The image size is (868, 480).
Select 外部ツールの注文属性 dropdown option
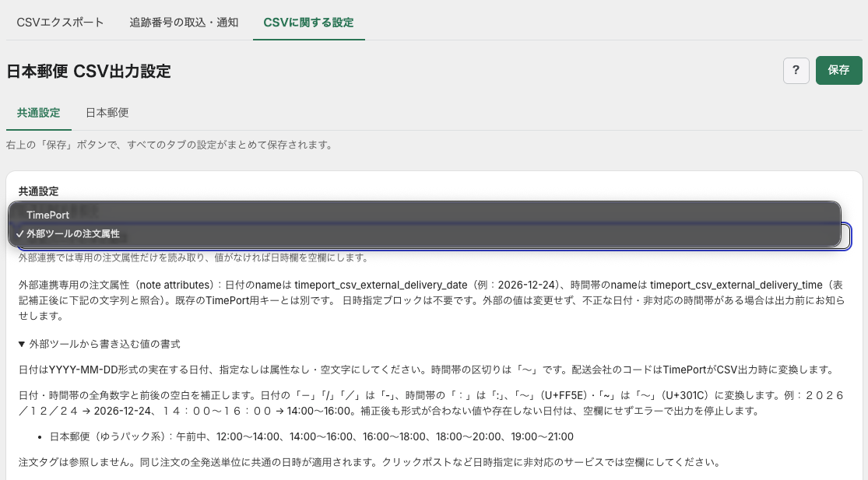(x=424, y=234)
